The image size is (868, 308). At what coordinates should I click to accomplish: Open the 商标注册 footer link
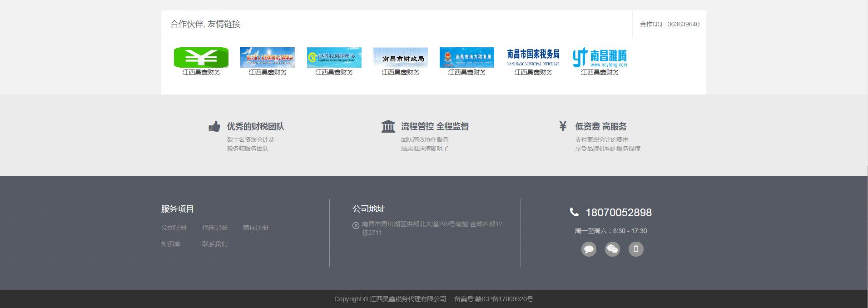coord(256,228)
